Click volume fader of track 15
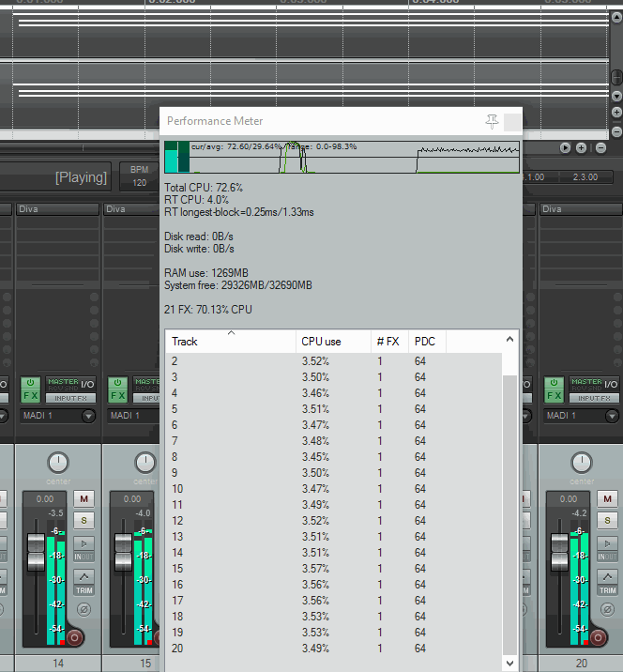Viewport: 623px width, 672px height. [124, 552]
